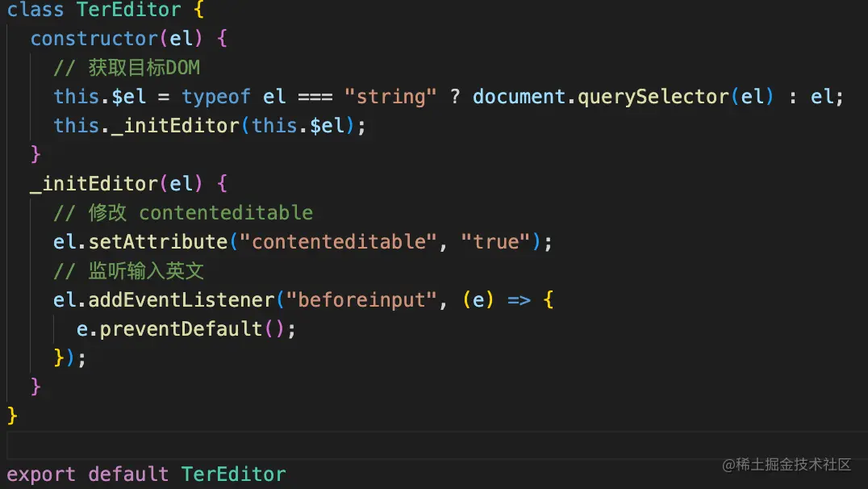This screenshot has height=489, width=868.
Task: Click the "string" literal
Action: 390,96
